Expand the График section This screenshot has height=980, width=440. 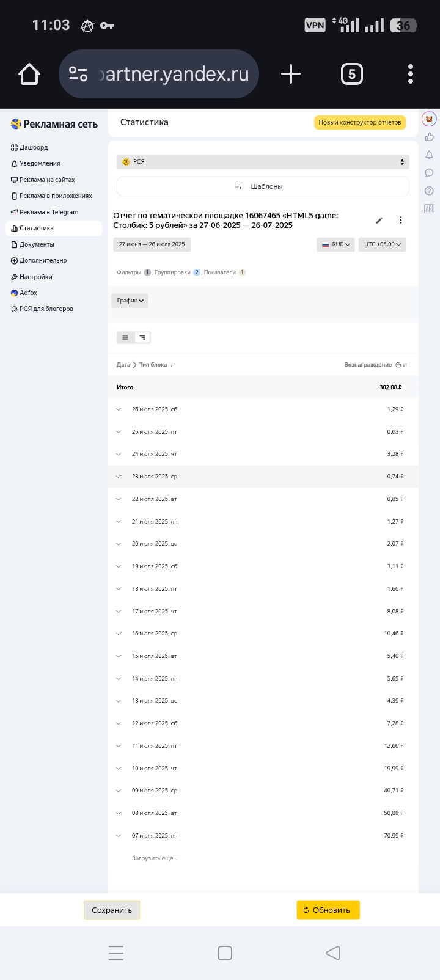[x=130, y=301]
